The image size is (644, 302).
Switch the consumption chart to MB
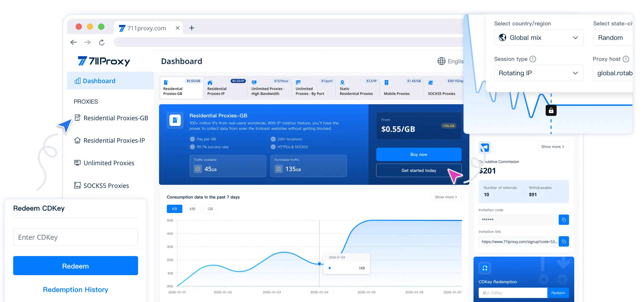tap(192, 209)
